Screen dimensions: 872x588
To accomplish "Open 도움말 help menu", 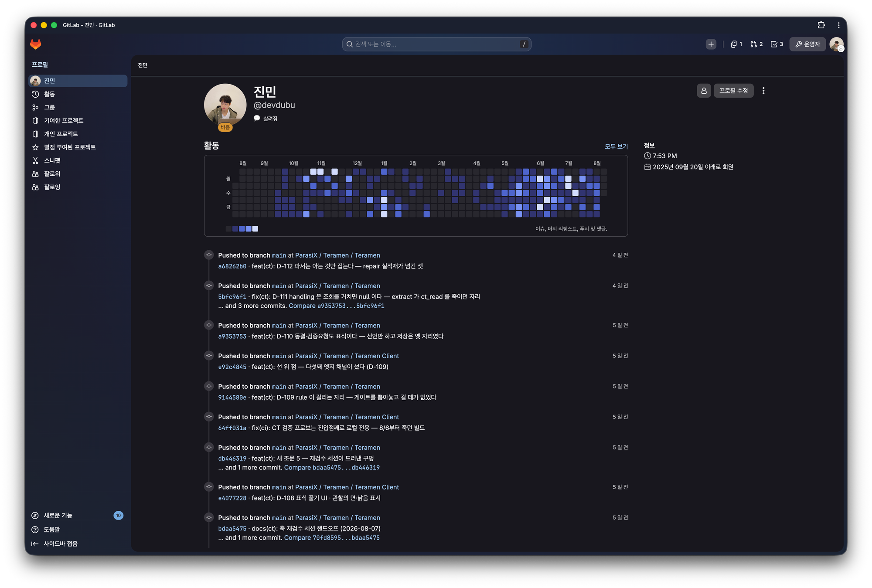I will 78,530.
